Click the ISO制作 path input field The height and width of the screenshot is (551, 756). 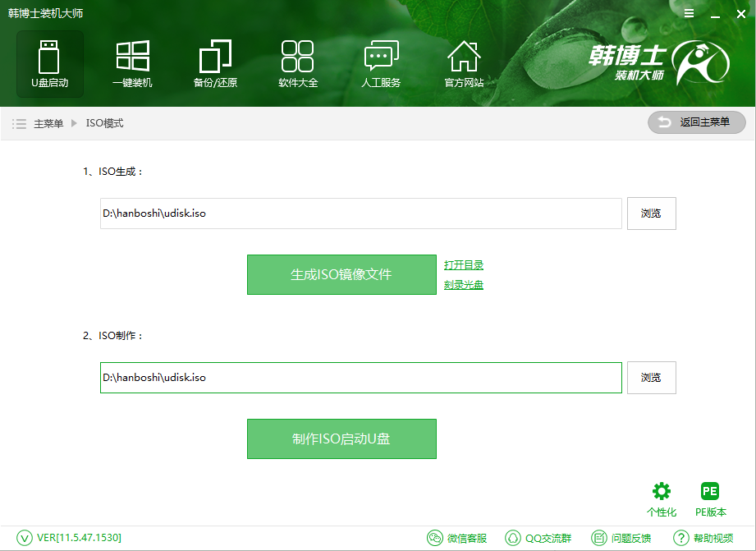click(361, 378)
